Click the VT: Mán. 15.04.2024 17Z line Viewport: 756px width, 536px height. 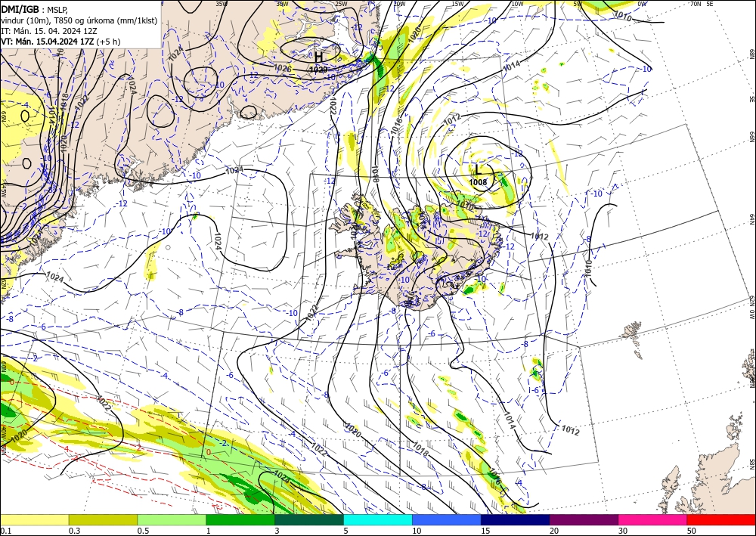[60, 42]
